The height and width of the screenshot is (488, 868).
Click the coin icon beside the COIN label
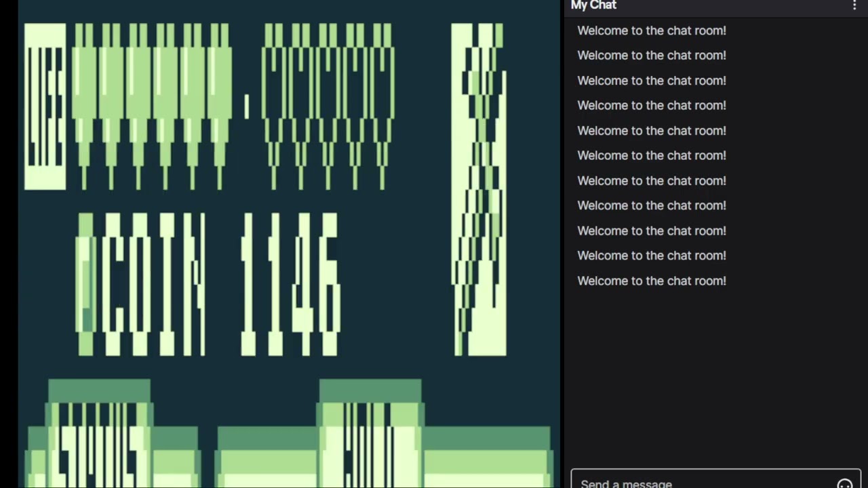[86, 284]
